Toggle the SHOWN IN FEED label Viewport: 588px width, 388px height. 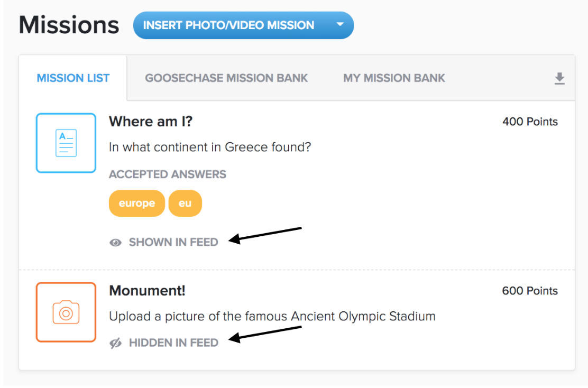tap(173, 243)
